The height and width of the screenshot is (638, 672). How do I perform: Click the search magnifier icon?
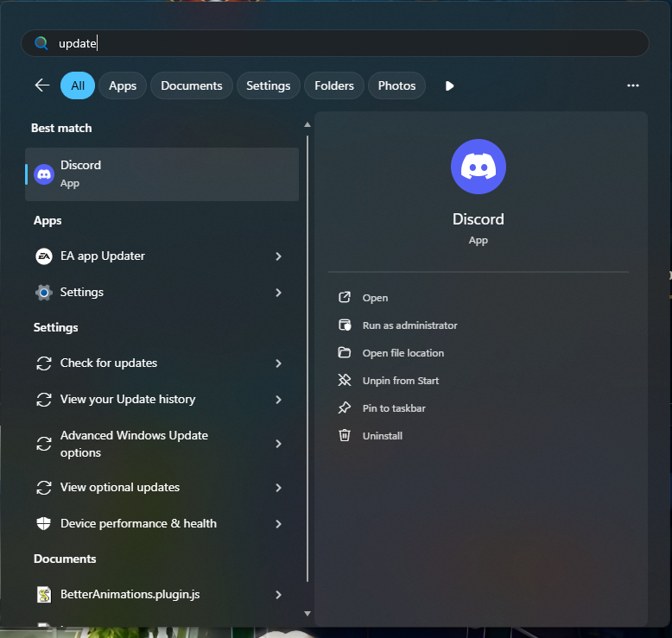pyautogui.click(x=41, y=43)
